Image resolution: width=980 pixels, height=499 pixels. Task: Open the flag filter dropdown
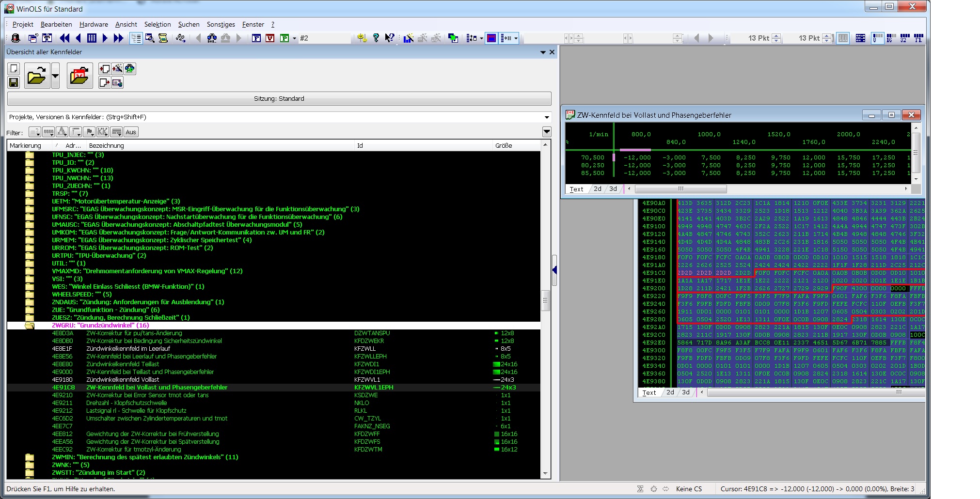coord(89,132)
